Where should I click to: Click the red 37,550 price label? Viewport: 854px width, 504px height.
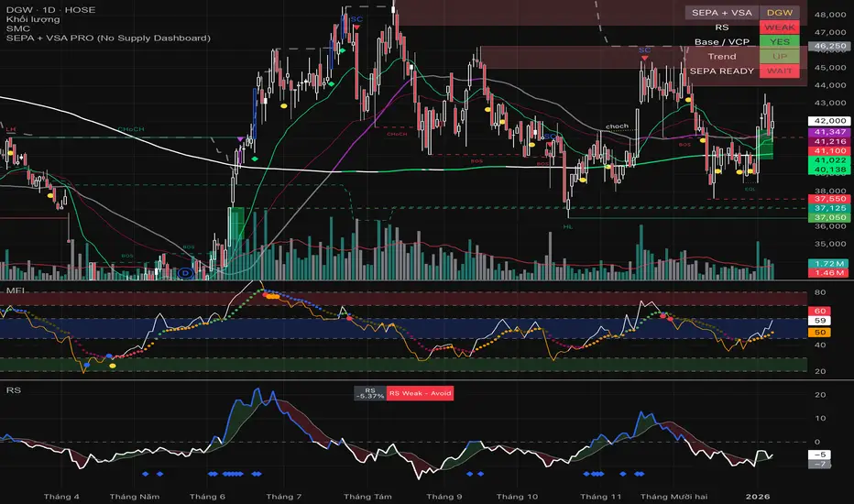coord(830,199)
